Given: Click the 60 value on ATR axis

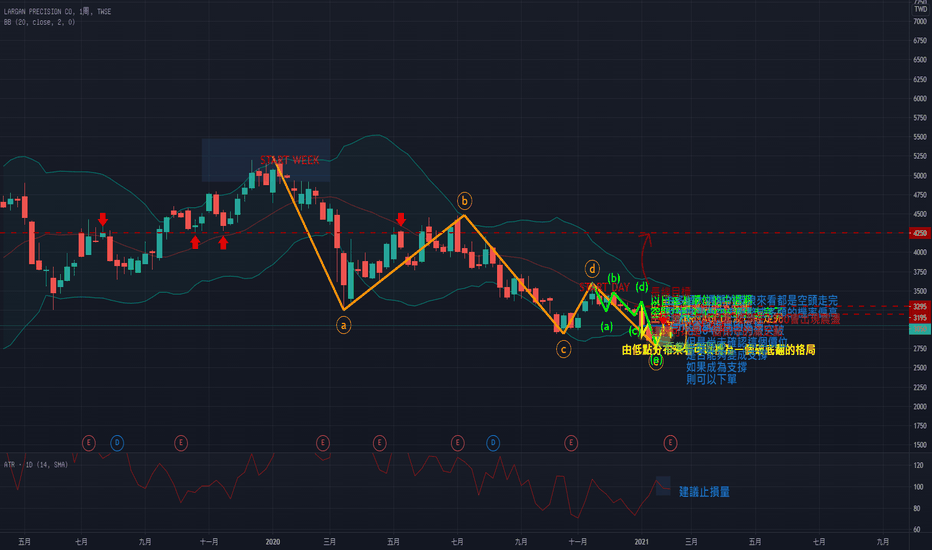Looking at the screenshot, I should 917,530.
